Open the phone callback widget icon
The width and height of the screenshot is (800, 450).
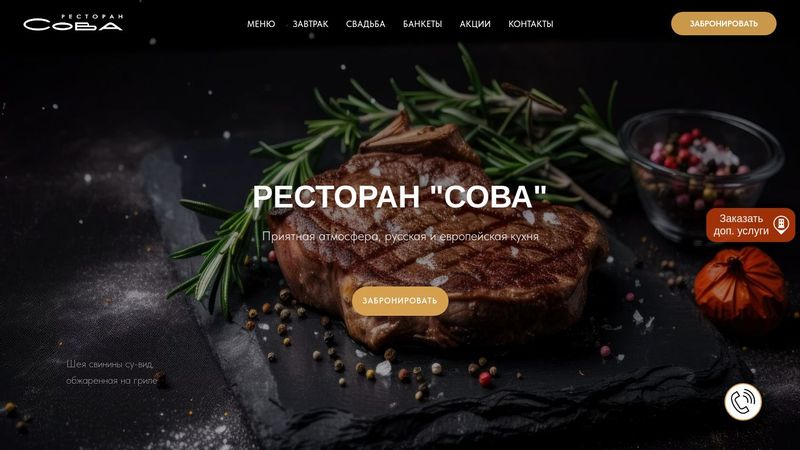click(x=743, y=402)
